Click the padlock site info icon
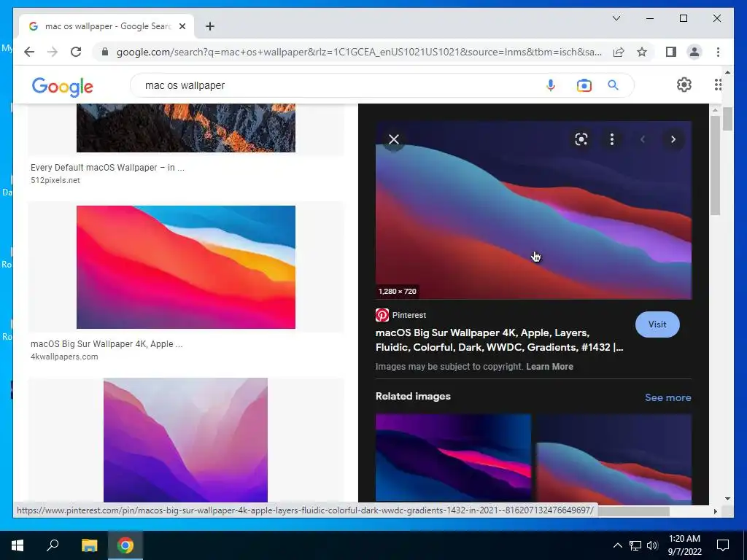Image resolution: width=747 pixels, height=560 pixels. click(x=105, y=52)
